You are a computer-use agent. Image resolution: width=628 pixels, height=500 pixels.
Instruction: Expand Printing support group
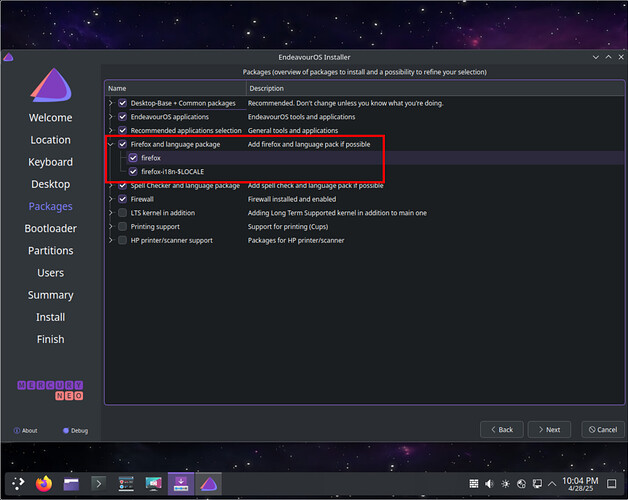[111, 226]
